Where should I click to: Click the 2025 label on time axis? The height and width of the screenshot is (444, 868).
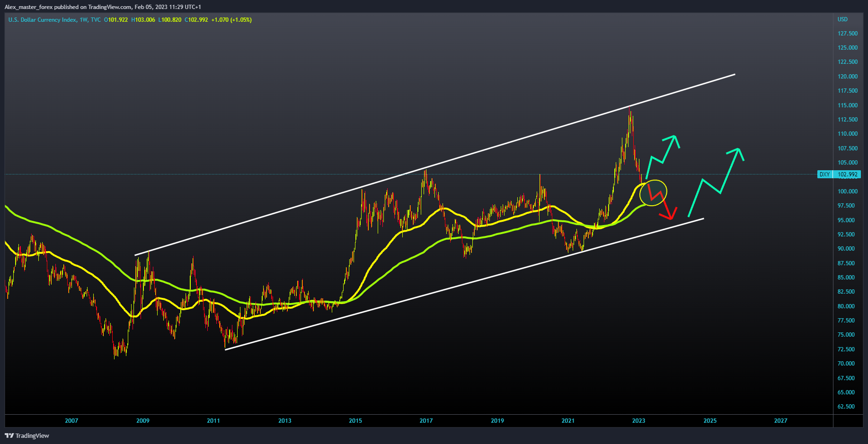coord(710,421)
